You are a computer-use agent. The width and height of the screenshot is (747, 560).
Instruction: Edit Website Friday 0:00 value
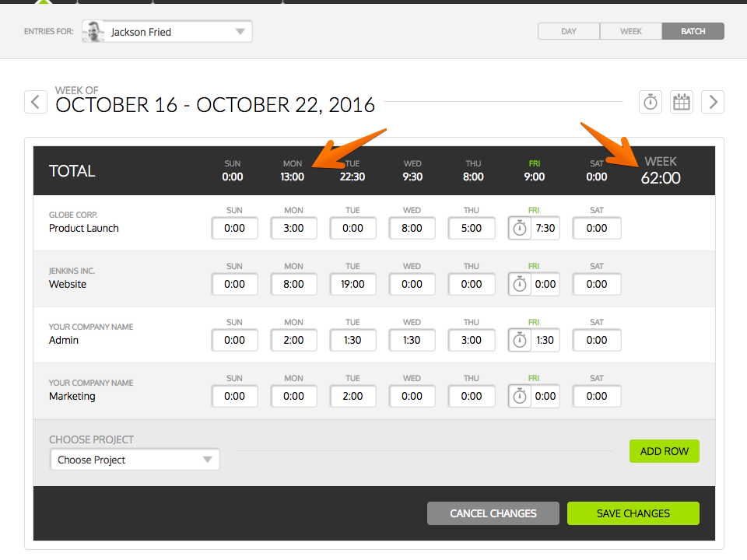pyautogui.click(x=545, y=285)
